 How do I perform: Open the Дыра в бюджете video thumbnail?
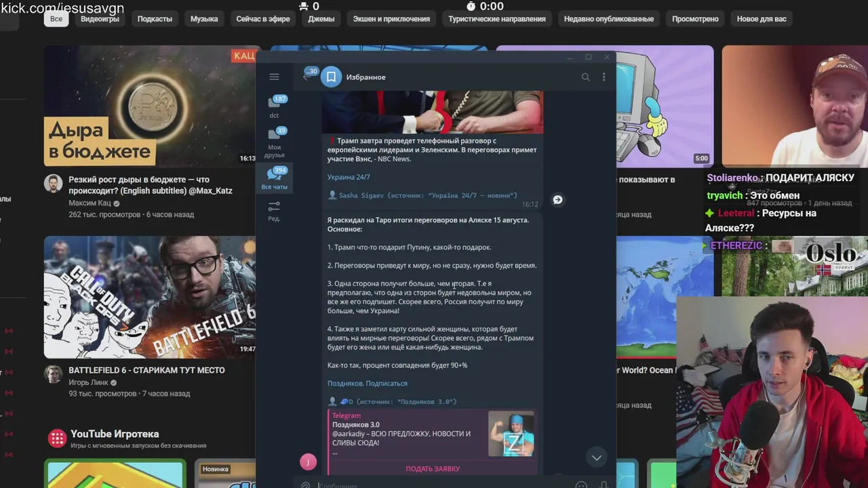point(150,106)
